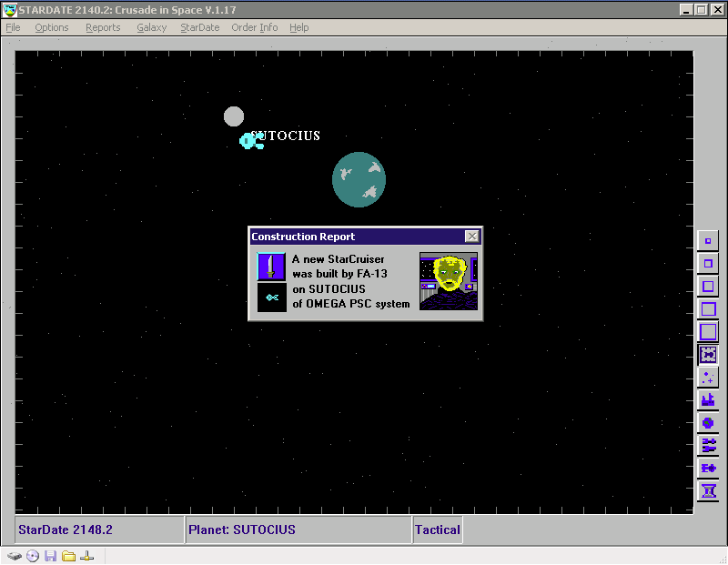
Task: Open the Order Info menu
Action: coord(255,27)
